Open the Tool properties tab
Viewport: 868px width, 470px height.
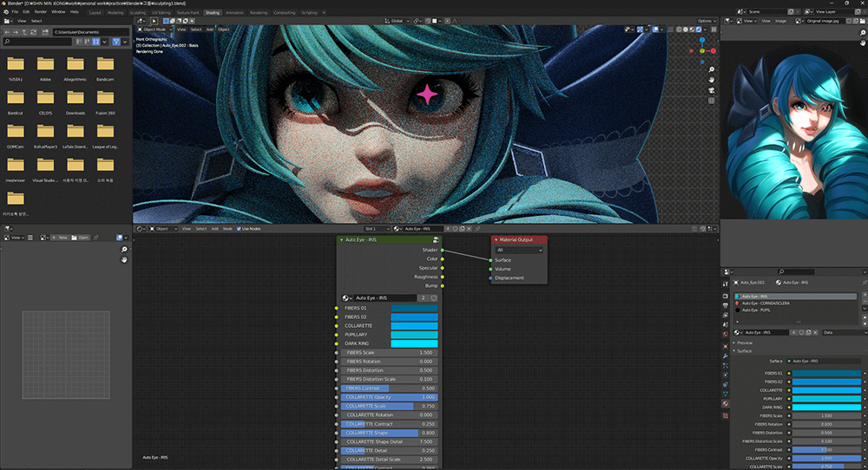click(725, 284)
